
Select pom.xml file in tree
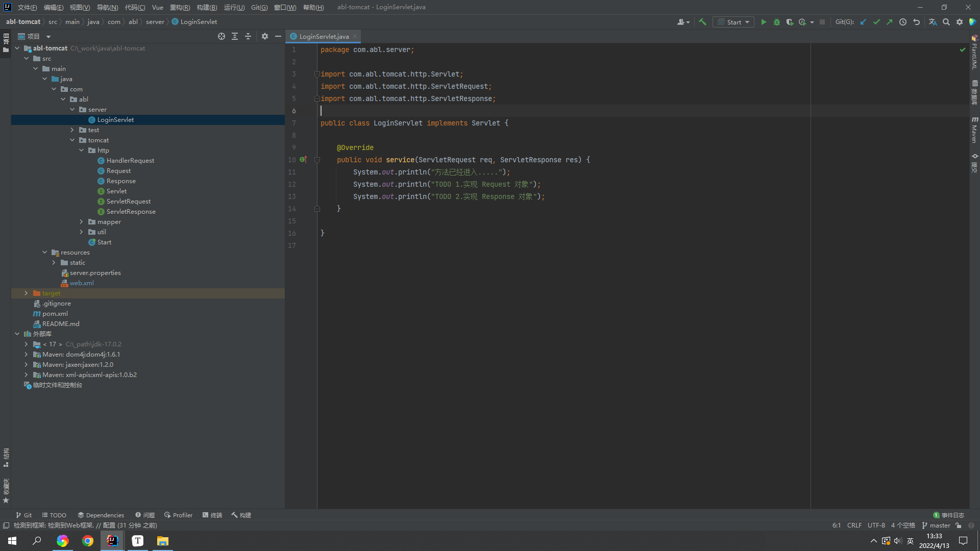click(55, 313)
